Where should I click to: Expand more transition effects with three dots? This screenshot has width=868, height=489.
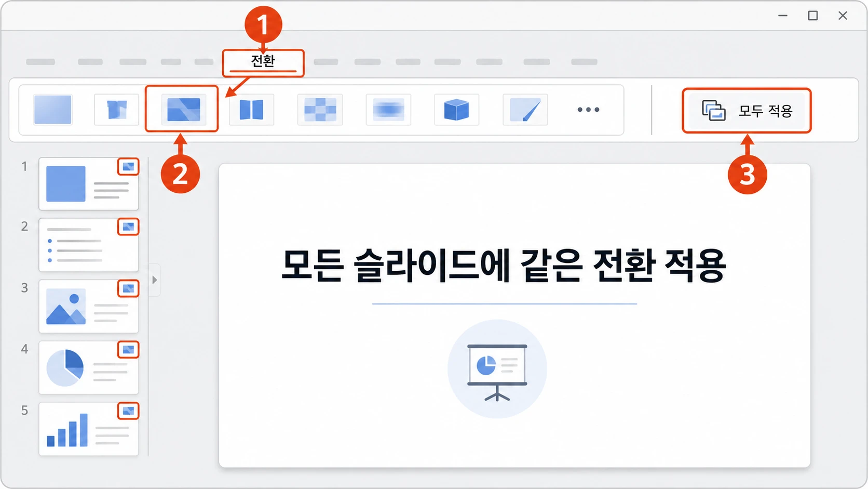tap(588, 110)
